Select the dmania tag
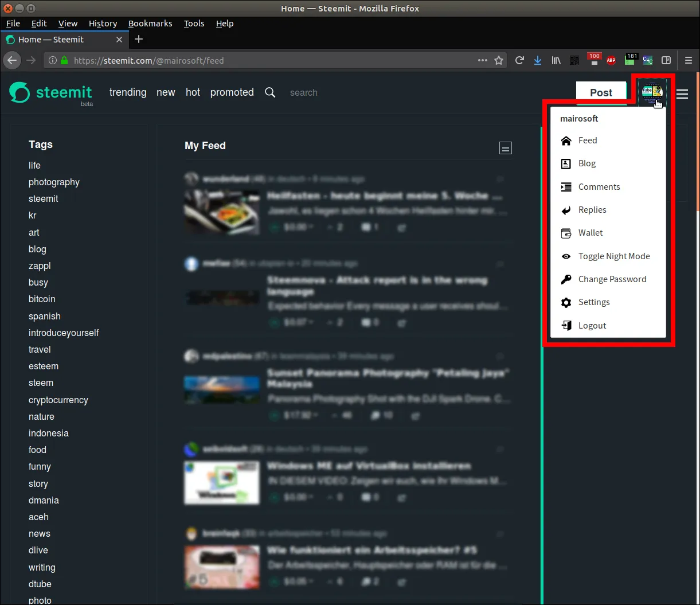The image size is (700, 605). tap(44, 501)
